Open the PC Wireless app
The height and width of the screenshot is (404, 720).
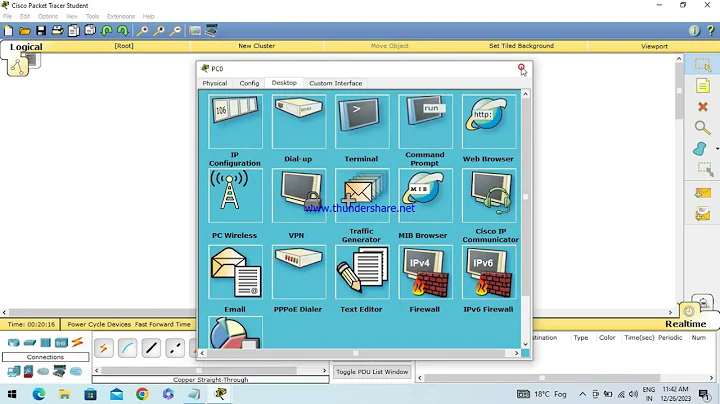[x=235, y=196]
